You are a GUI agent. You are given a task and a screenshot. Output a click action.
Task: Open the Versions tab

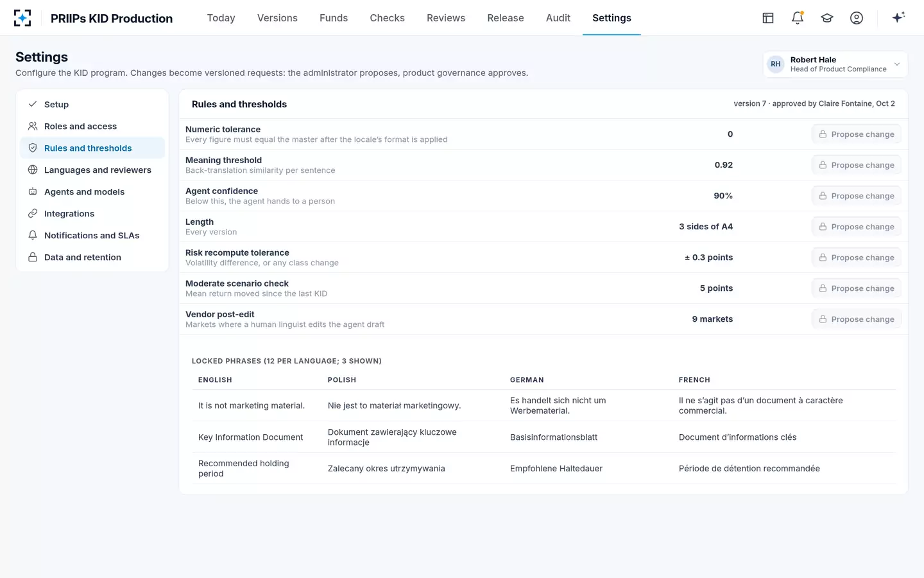277,18
